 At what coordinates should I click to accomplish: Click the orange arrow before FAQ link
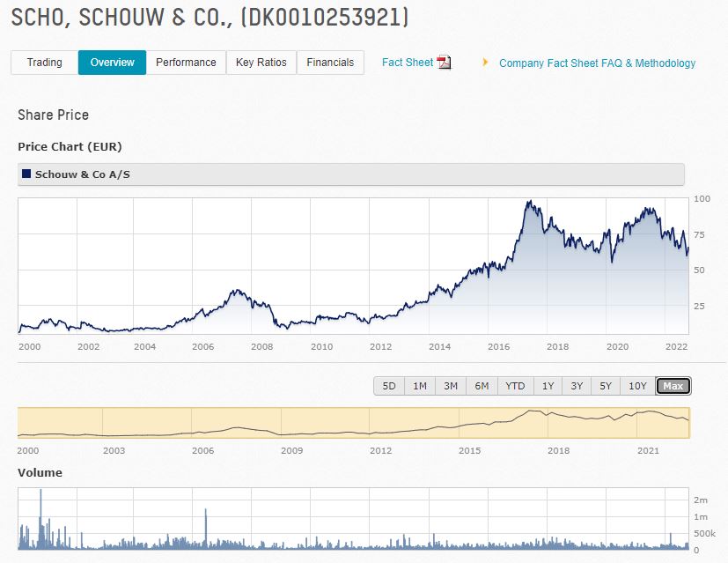pyautogui.click(x=485, y=63)
